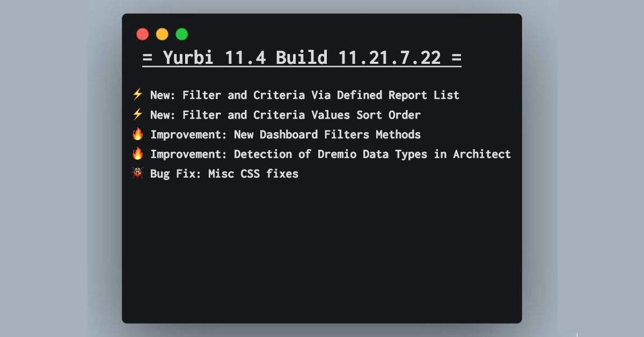Click the yellow minimize window dot
Image resolution: width=644 pixels, height=337 pixels.
tap(162, 34)
